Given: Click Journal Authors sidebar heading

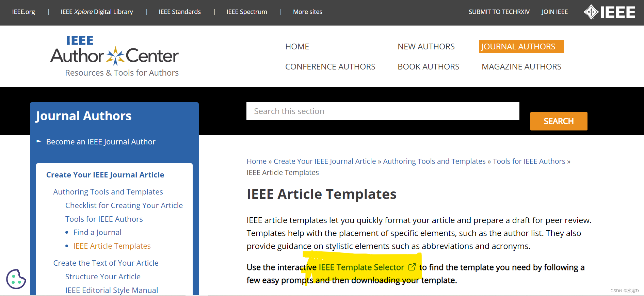Looking at the screenshot, I should [x=84, y=116].
